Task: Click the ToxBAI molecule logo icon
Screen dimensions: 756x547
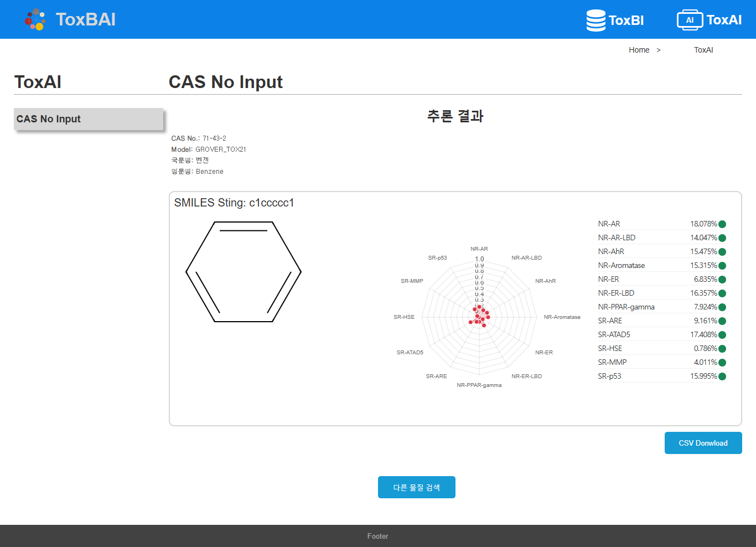Action: coord(35,19)
